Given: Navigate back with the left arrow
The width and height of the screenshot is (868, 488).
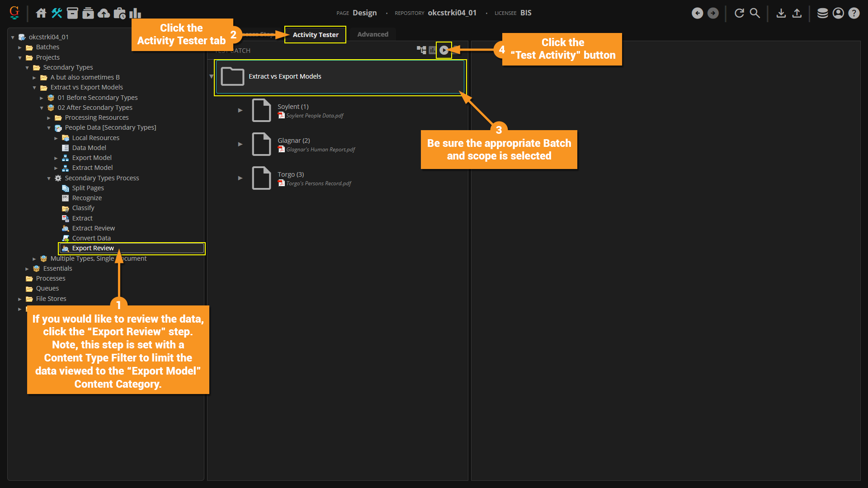Looking at the screenshot, I should [x=697, y=13].
